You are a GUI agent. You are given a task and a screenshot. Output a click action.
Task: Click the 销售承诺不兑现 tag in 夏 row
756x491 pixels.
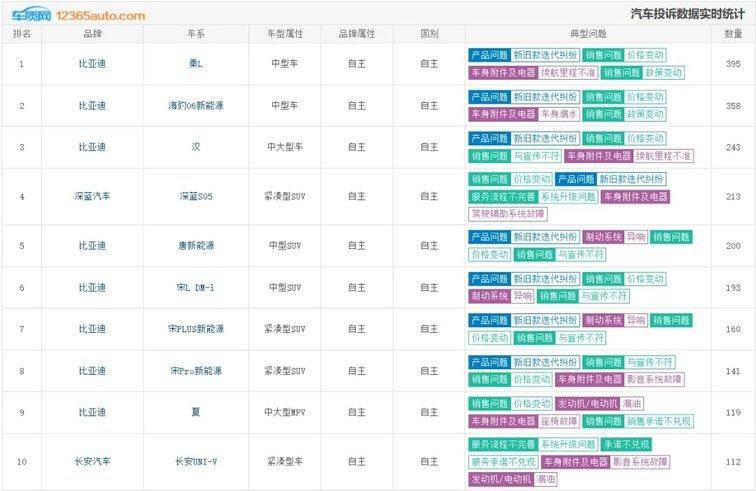tap(659, 421)
